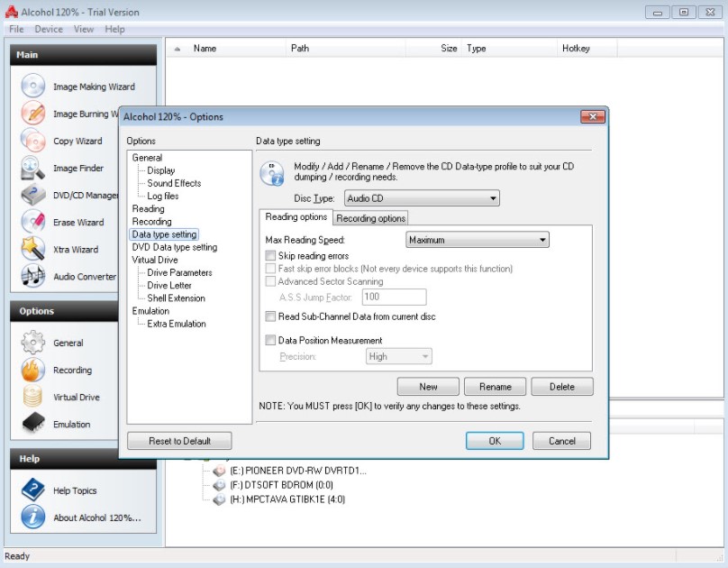
Task: Switch to the Recording options tab
Action: 370,218
